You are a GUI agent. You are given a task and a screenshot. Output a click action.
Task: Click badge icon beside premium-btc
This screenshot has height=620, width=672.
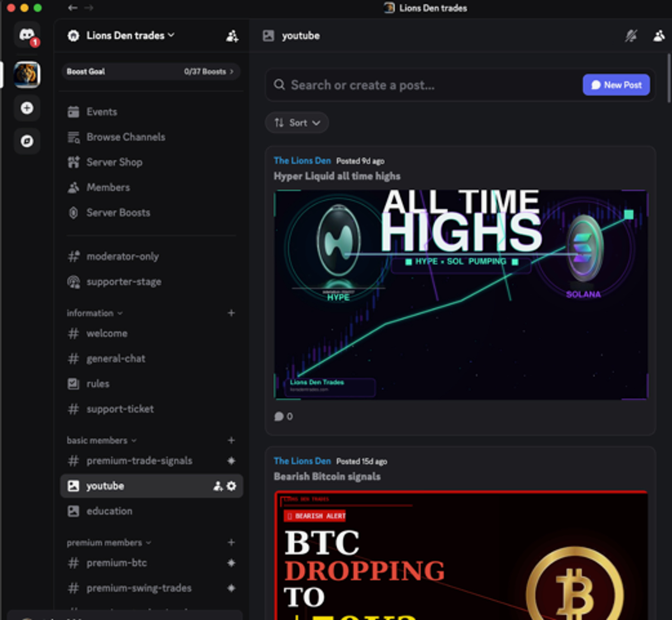[231, 563]
